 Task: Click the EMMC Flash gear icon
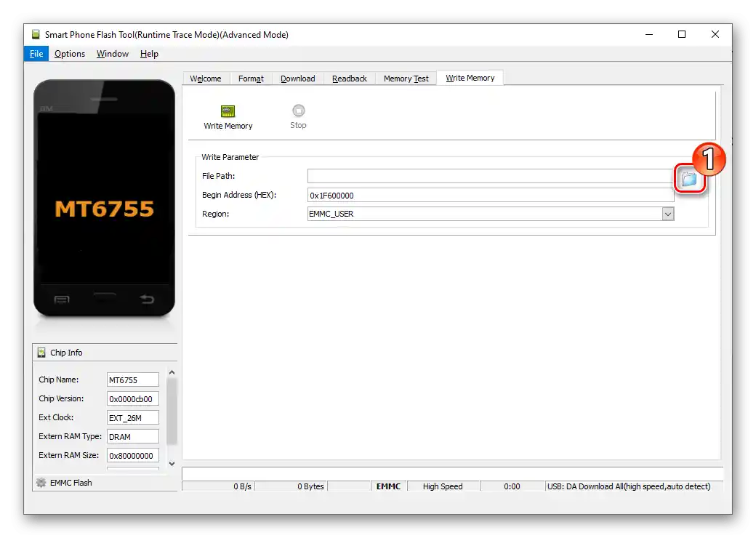click(41, 482)
